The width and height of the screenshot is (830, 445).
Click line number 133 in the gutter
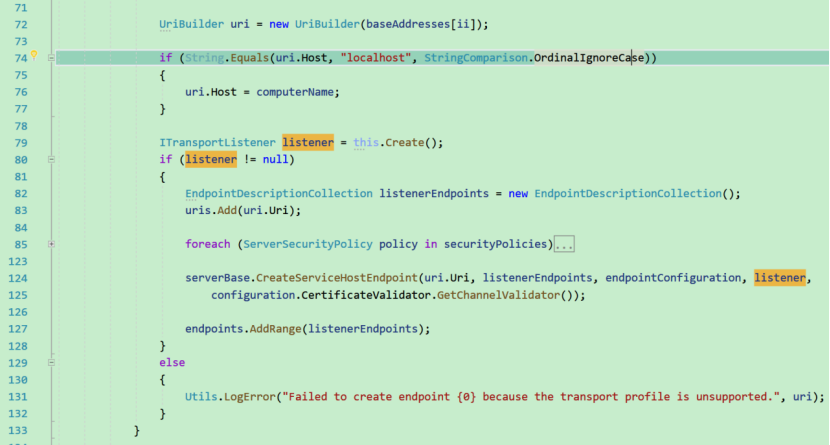(17, 431)
